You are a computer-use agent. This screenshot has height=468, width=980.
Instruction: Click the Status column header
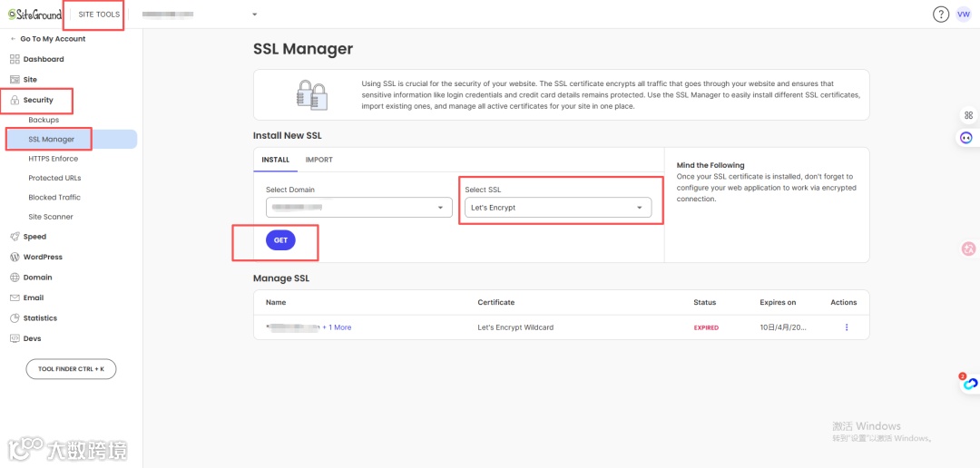(705, 302)
